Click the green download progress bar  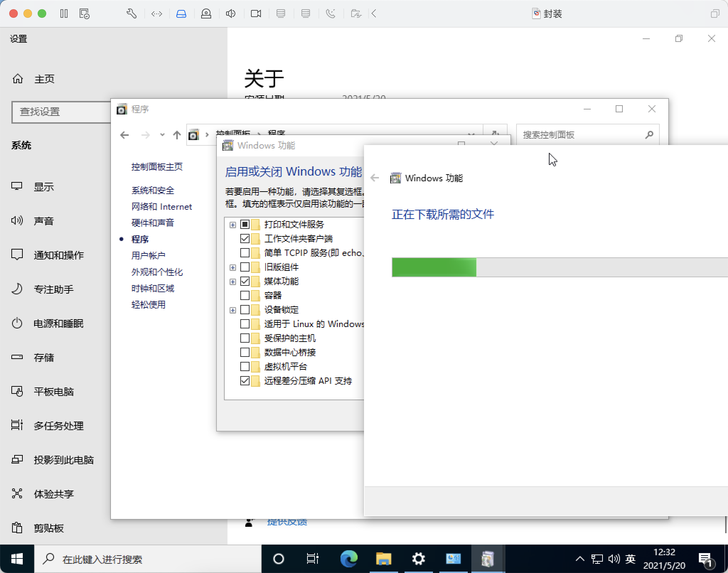click(x=434, y=267)
